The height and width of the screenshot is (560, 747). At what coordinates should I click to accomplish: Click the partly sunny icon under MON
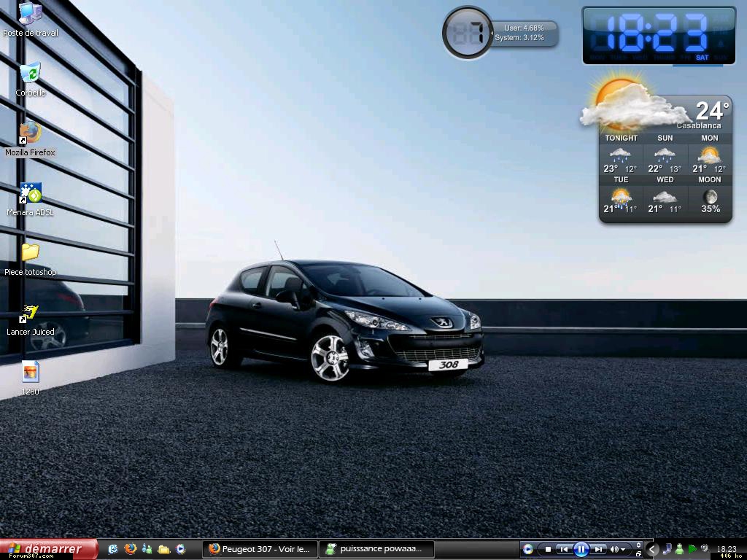(709, 155)
